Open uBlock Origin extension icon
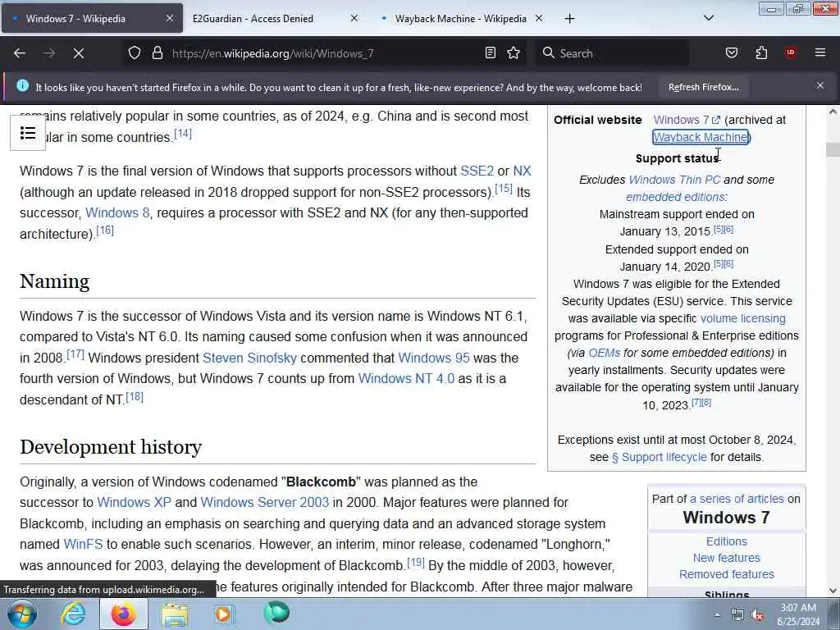The image size is (840, 630). (x=790, y=52)
